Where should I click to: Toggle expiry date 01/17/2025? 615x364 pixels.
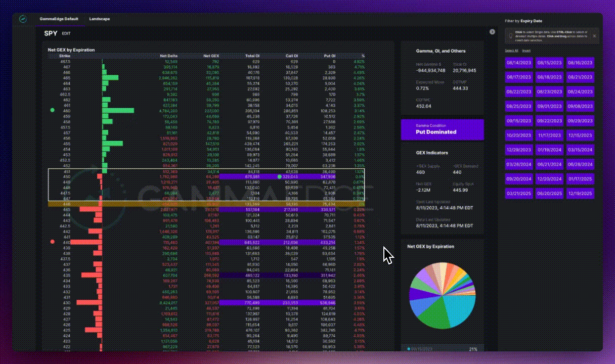[580, 179]
